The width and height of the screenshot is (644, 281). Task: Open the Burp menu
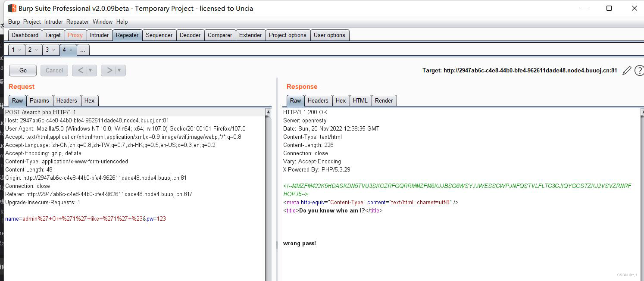[x=14, y=22]
